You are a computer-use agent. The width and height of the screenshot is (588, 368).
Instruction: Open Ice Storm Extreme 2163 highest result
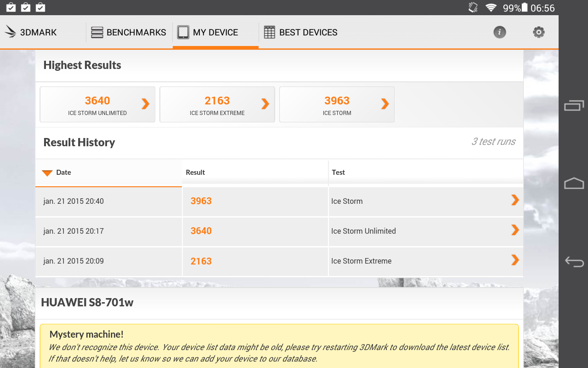pyautogui.click(x=217, y=104)
